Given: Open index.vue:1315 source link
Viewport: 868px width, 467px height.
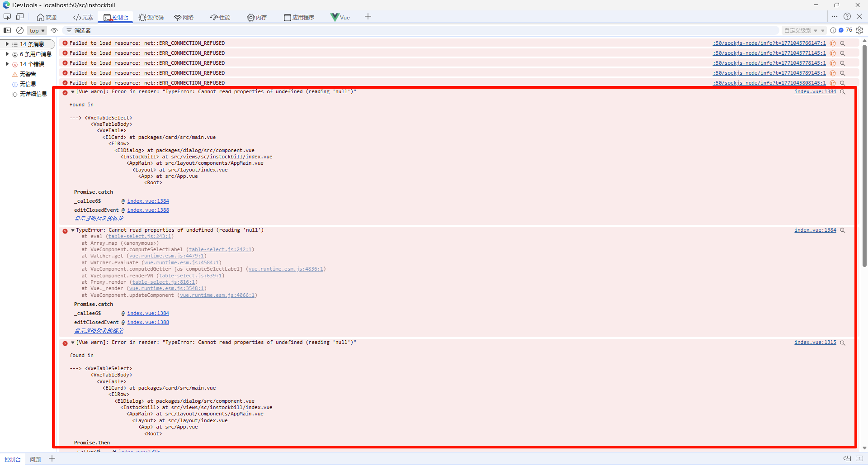Looking at the screenshot, I should pyautogui.click(x=816, y=343).
